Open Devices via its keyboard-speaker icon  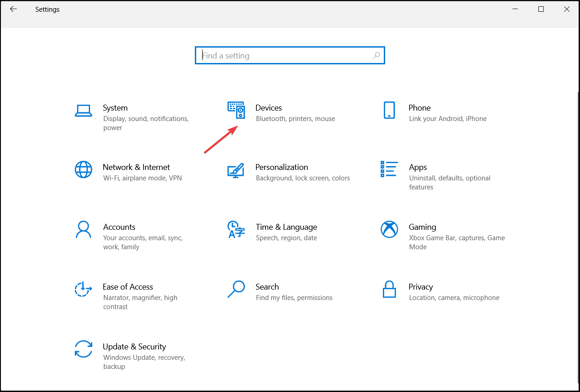(236, 111)
